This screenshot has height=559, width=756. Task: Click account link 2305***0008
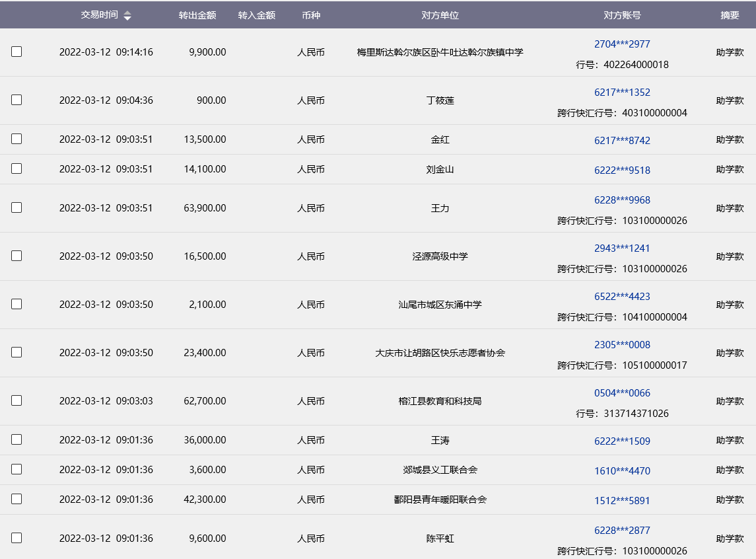click(622, 345)
